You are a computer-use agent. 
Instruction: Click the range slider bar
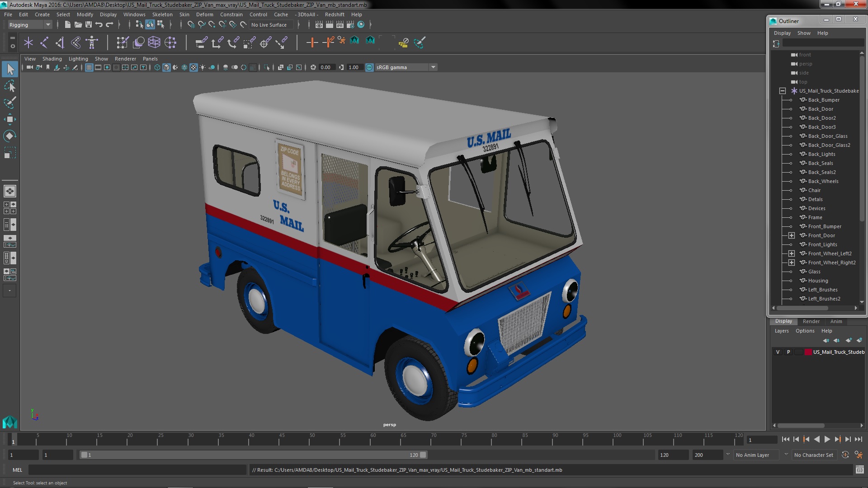(x=253, y=455)
